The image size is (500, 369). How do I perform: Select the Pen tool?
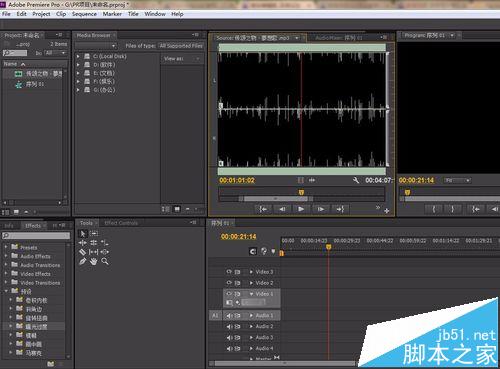click(83, 261)
